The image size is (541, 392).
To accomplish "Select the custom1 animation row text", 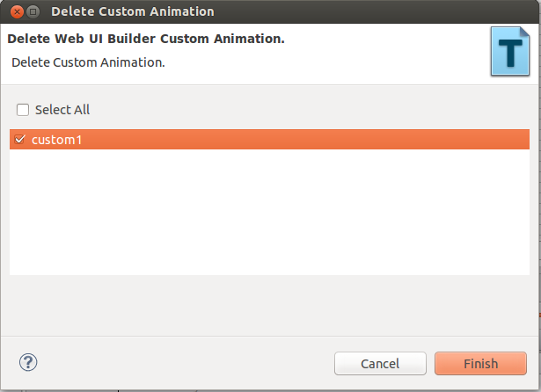I will point(56,140).
